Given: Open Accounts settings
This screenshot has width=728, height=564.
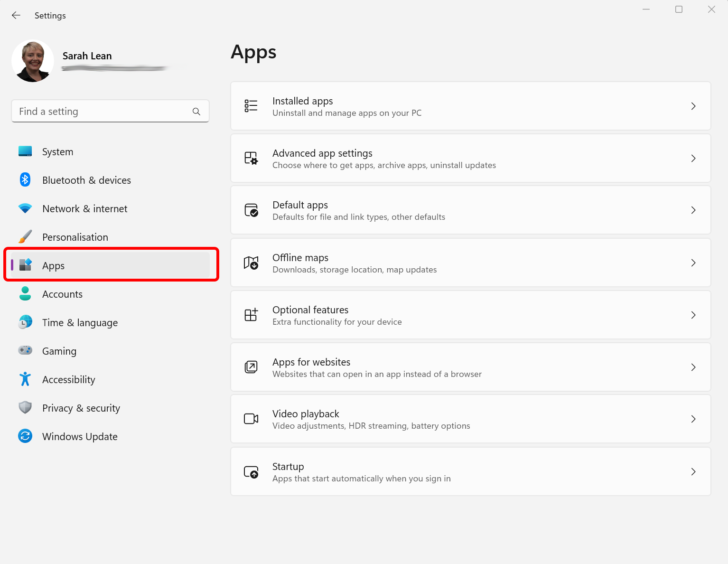Looking at the screenshot, I should click(x=62, y=294).
